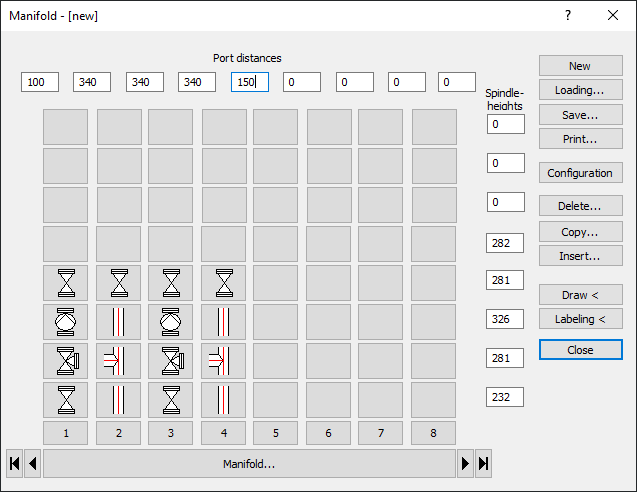Jump to the first manifold record
Viewport: 637px width, 492px height.
tap(15, 464)
